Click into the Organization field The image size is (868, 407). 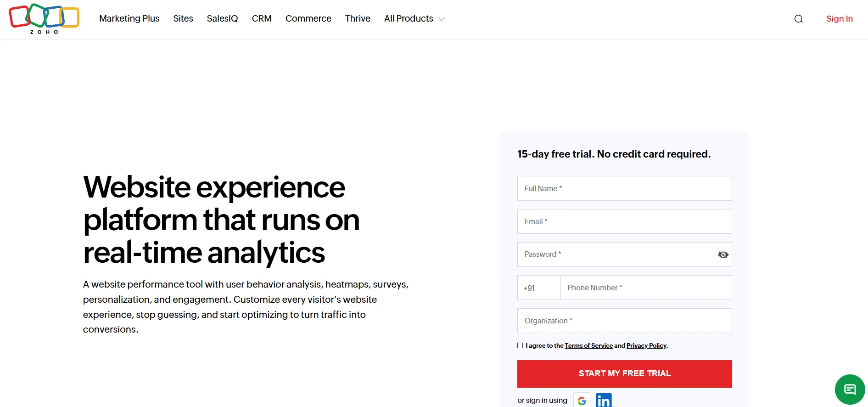tap(624, 321)
